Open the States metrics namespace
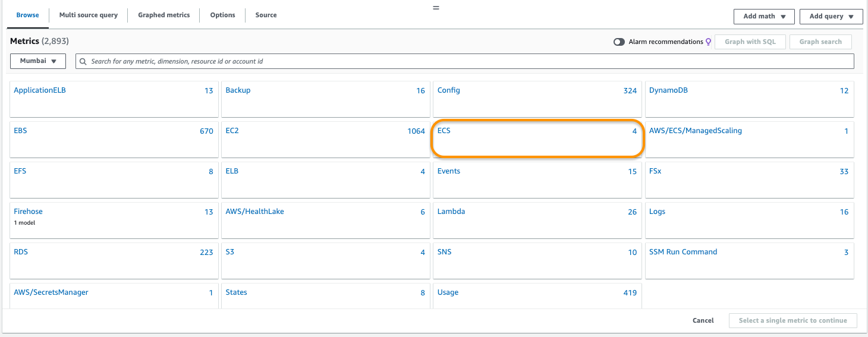Image resolution: width=868 pixels, height=337 pixels. [326, 296]
